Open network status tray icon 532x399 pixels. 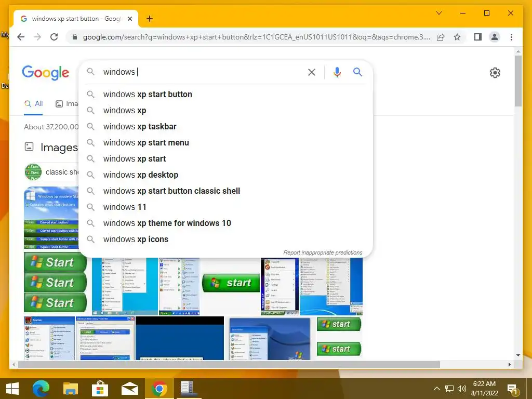tap(449, 389)
